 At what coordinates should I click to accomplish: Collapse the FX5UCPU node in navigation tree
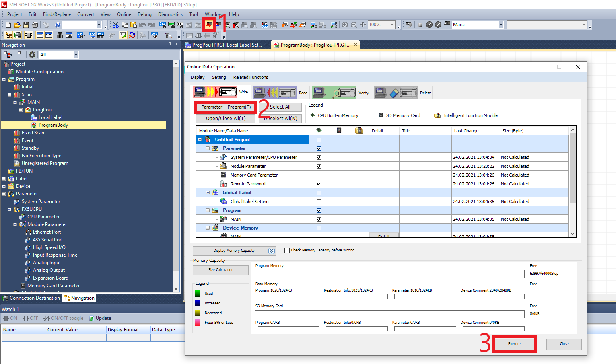pyautogui.click(x=9, y=209)
